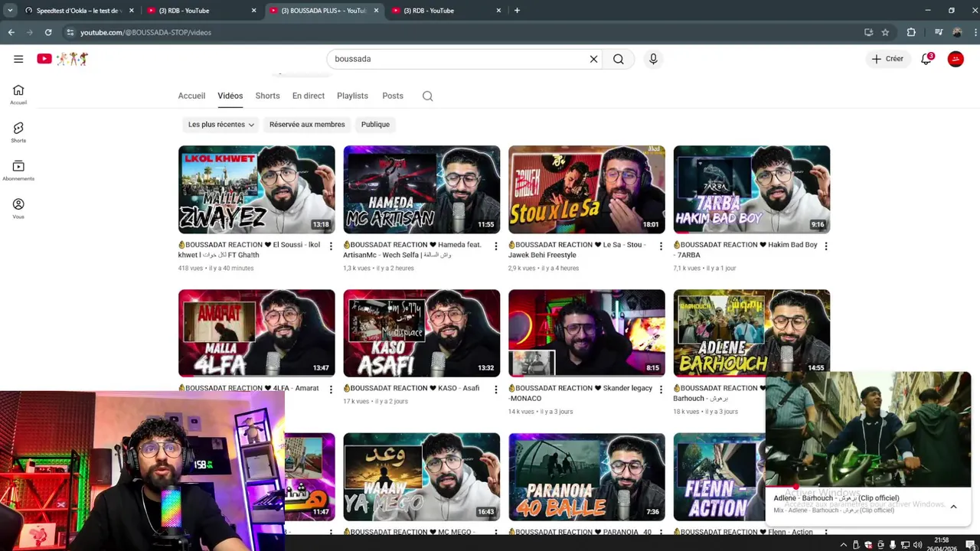Open the Playlists channel tab
This screenshot has width=980, height=551.
(352, 96)
